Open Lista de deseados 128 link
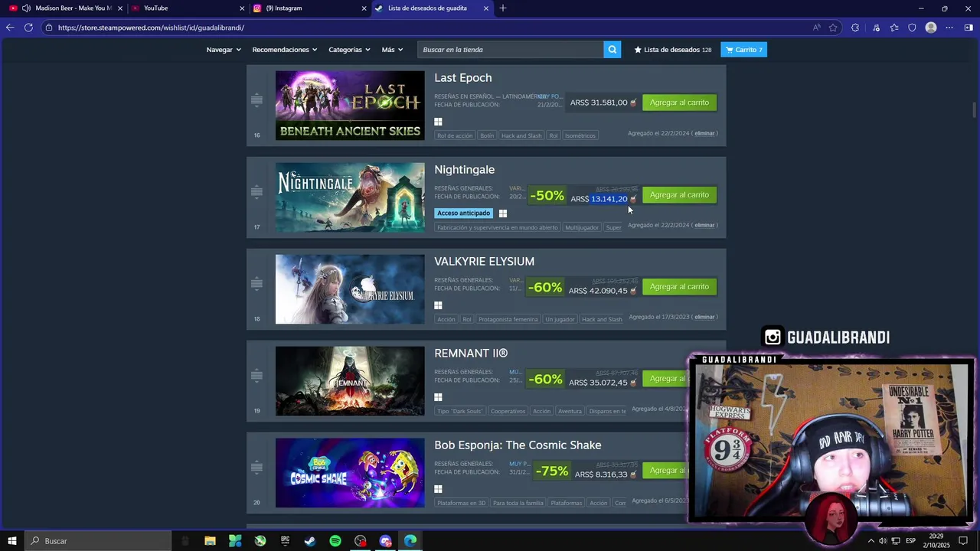This screenshot has height=551, width=980. pyautogui.click(x=673, y=50)
